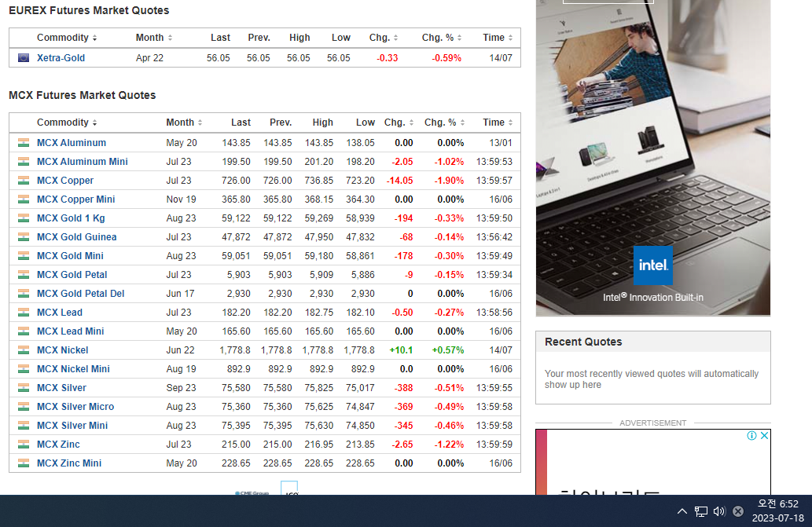Click the flag icon next to MCX Gold 1 Kg

point(24,218)
